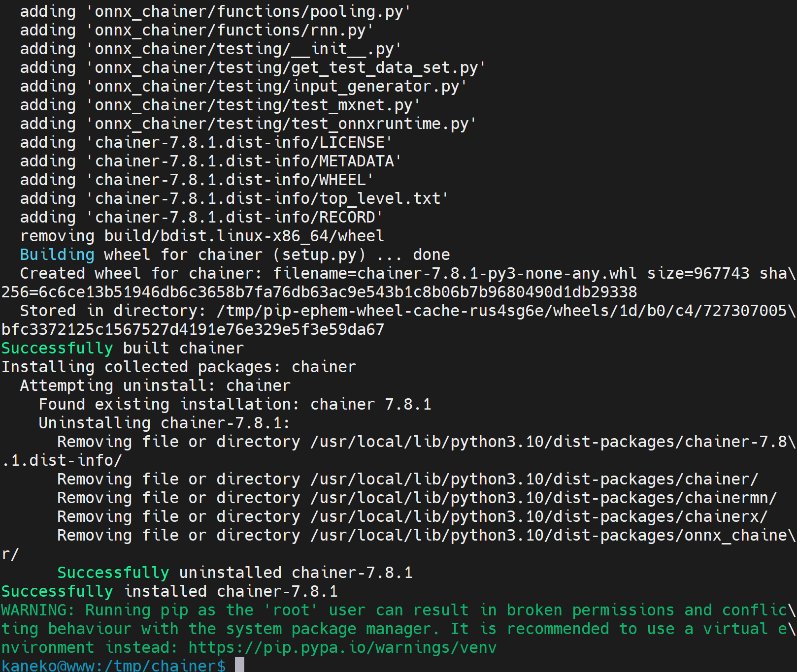Click the '.1.dist-info/' continuation line
797x672 pixels.
(x=62, y=460)
